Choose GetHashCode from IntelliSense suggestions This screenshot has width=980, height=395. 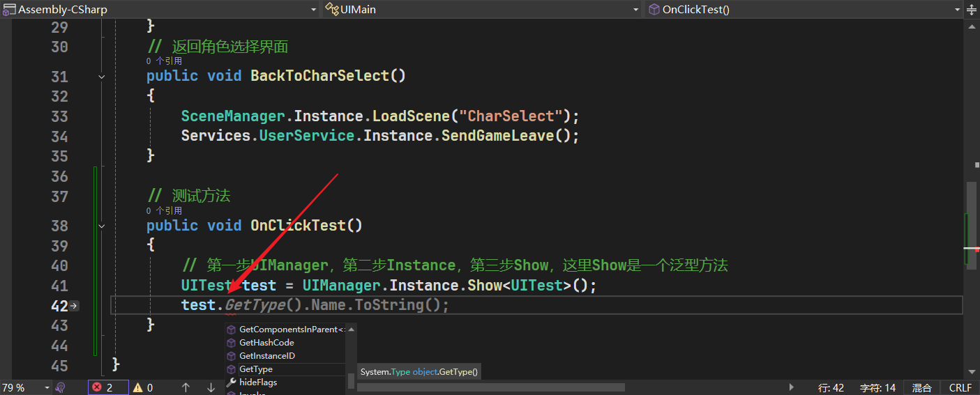click(x=266, y=343)
